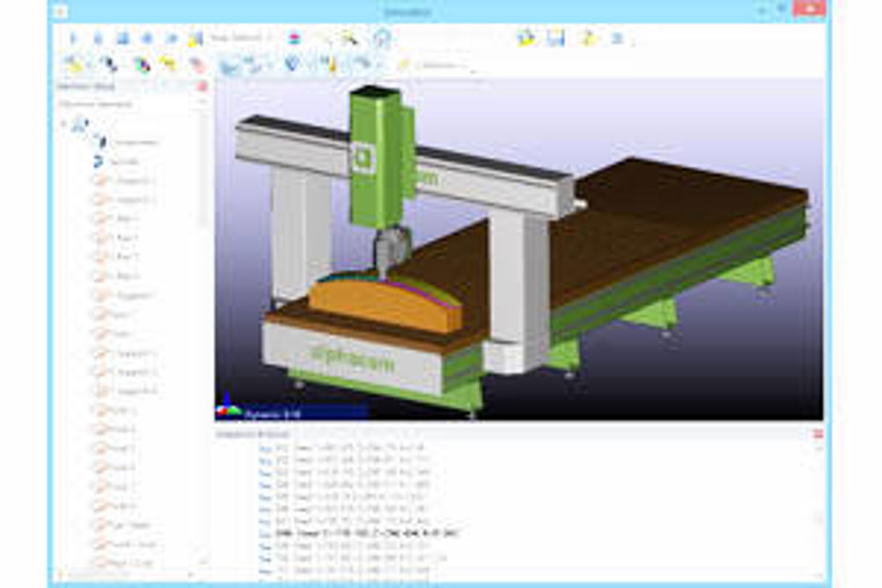882x588 pixels.
Task: Close the application window with the red button
Action: coord(809,9)
